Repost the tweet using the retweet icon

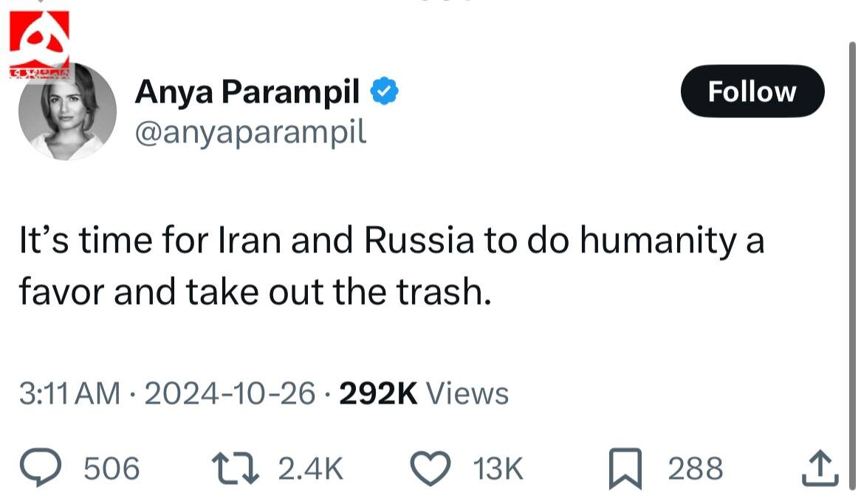pyautogui.click(x=234, y=469)
